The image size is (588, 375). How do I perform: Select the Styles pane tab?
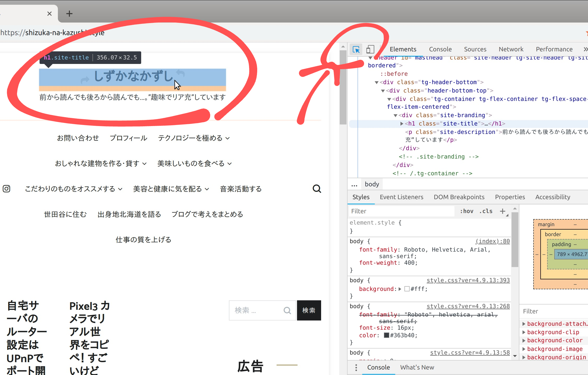361,197
